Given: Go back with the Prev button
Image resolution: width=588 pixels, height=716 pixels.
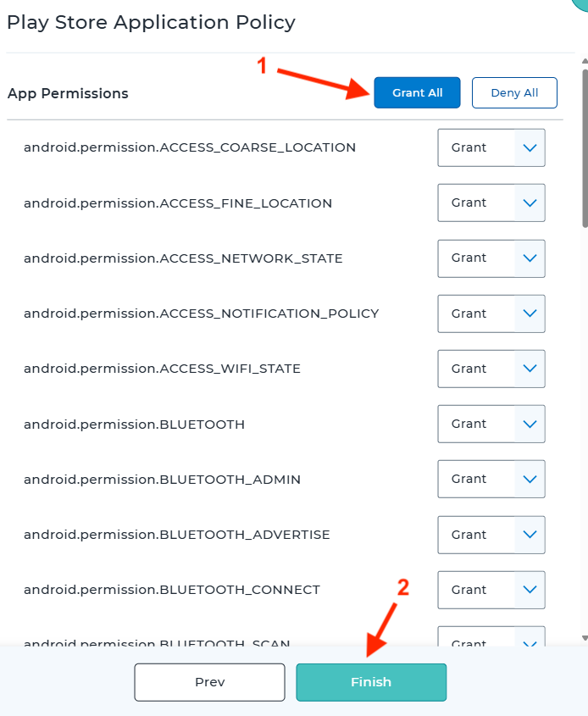Looking at the screenshot, I should click(209, 682).
